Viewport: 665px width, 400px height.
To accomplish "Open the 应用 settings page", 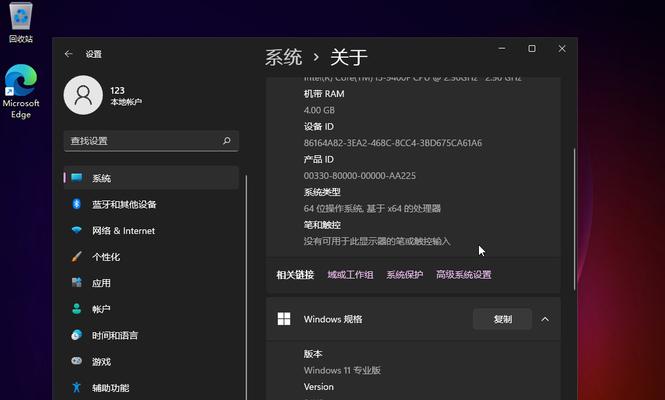I will tap(151, 283).
